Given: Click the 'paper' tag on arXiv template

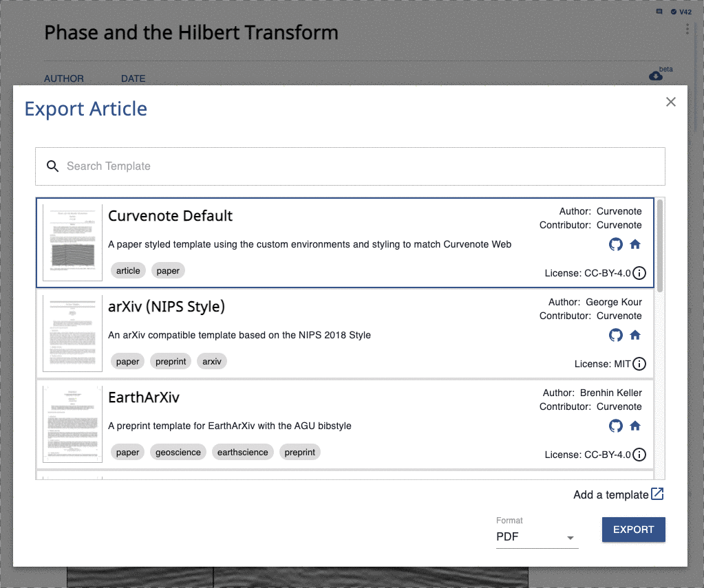Looking at the screenshot, I should coord(127,361).
